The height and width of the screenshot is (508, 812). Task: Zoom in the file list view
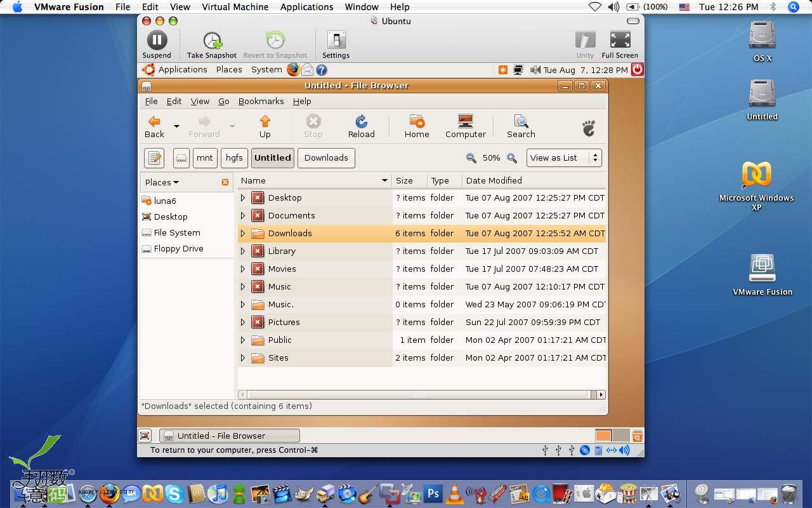coord(512,158)
